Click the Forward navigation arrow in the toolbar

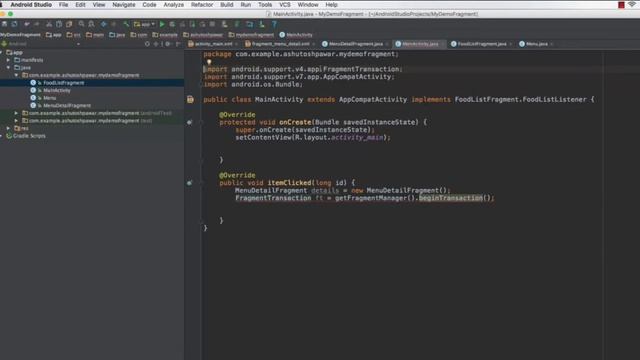coord(113,24)
